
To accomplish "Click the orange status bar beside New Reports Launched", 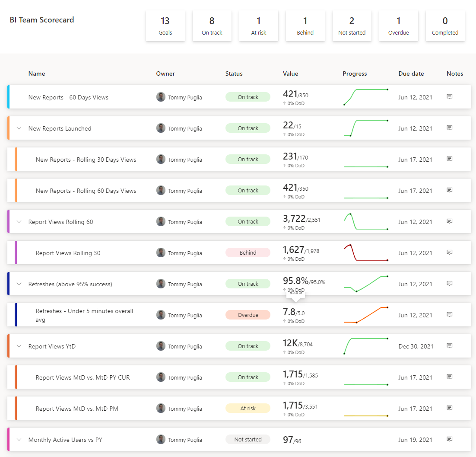I will coord(7,128).
